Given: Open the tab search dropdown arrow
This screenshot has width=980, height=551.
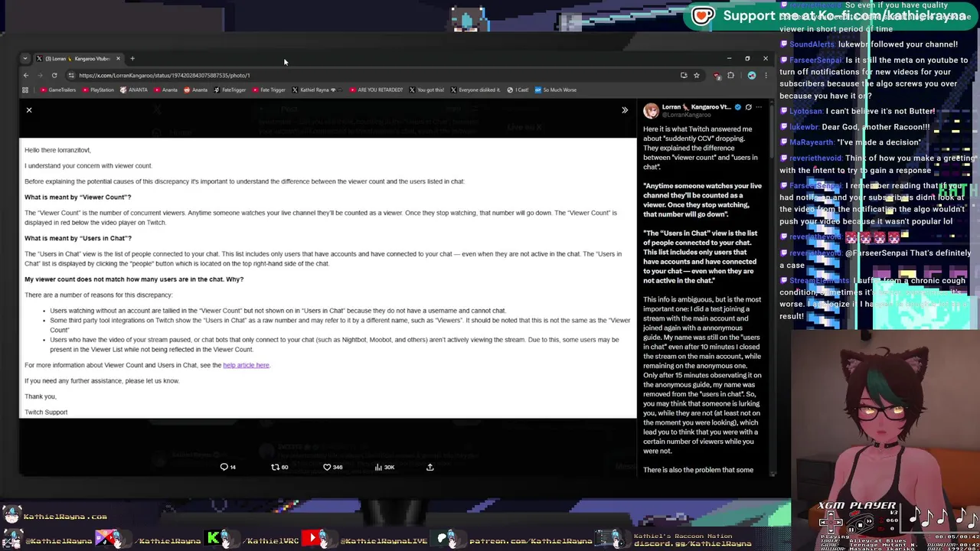Looking at the screenshot, I should click(x=25, y=58).
